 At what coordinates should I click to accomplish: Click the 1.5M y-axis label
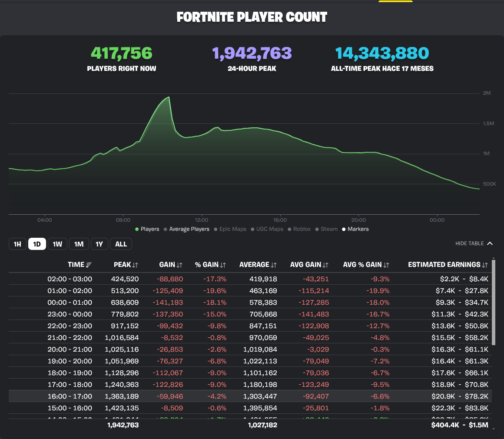point(488,123)
